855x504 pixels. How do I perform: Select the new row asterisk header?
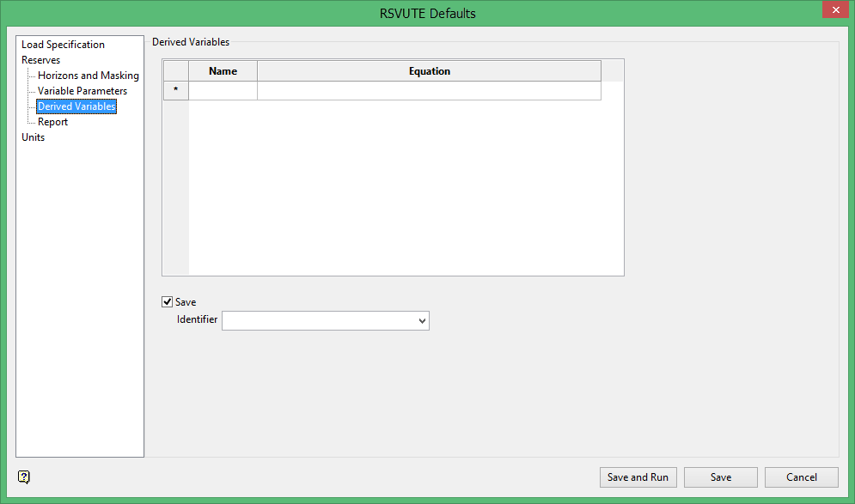coord(176,90)
